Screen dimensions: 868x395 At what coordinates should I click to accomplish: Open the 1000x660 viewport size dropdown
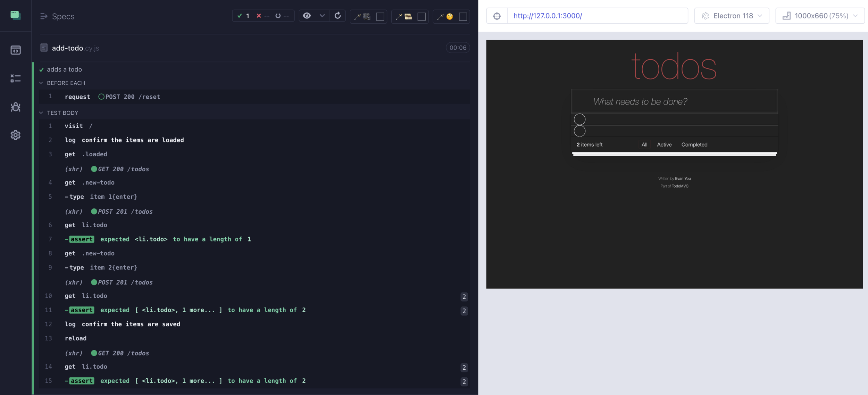820,16
